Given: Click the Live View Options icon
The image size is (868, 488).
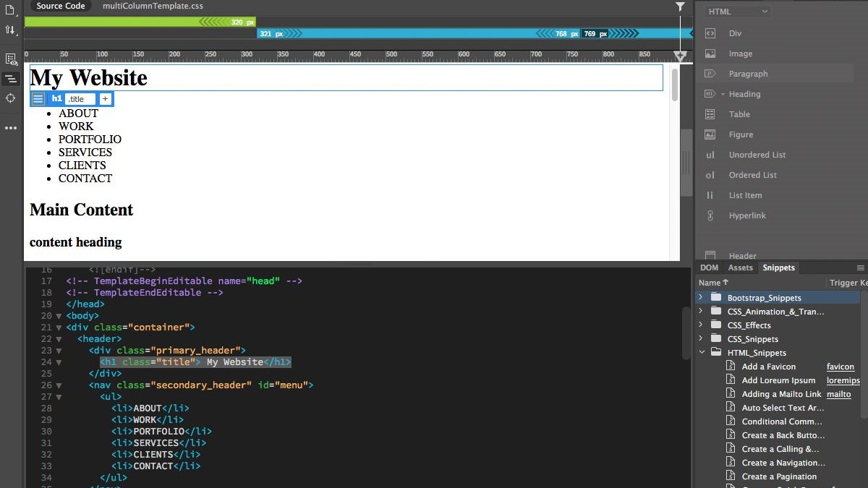Looking at the screenshot, I should point(10,59).
